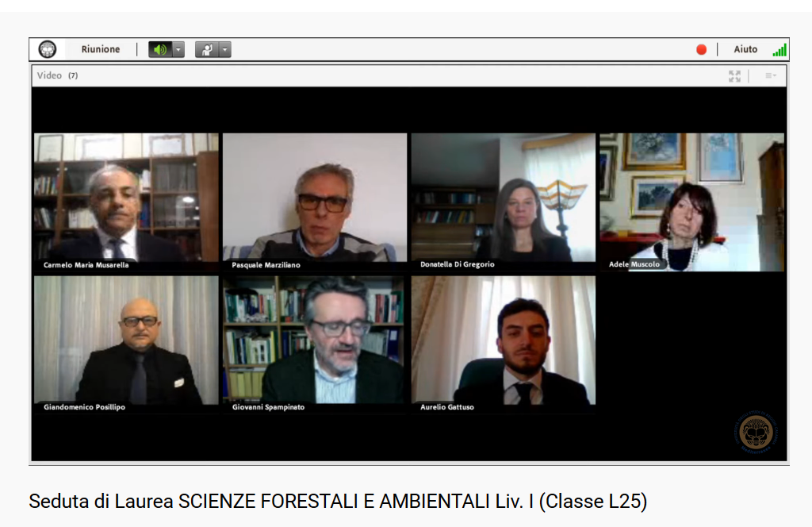Screen dimensions: 812x527
Task: Click the university seal watermark logo
Action: [x=756, y=433]
